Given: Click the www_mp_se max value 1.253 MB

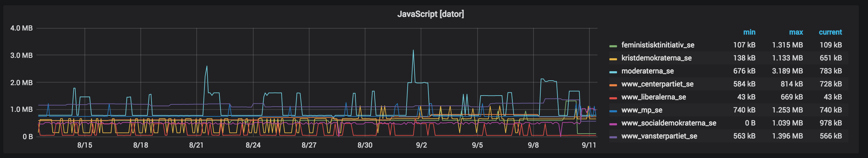Looking at the screenshot, I should [787, 110].
